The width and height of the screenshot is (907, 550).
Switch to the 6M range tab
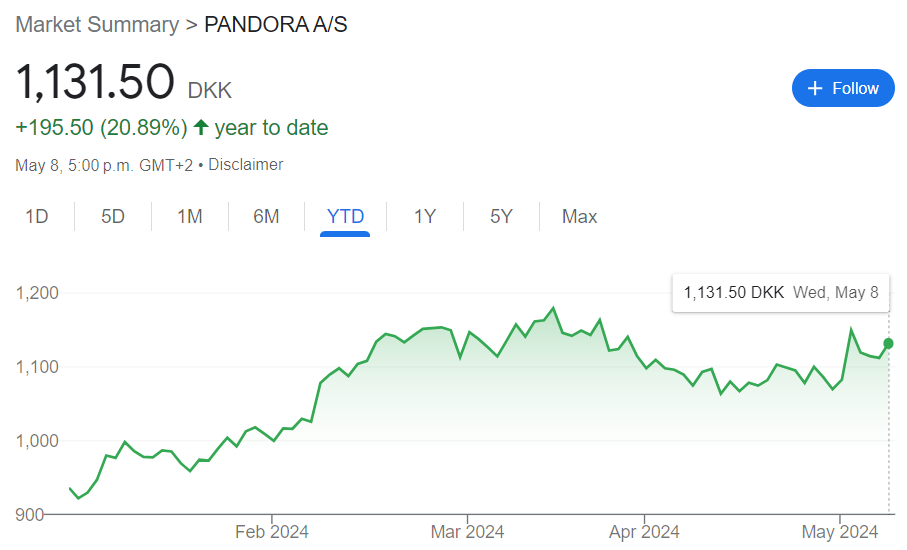(x=266, y=216)
